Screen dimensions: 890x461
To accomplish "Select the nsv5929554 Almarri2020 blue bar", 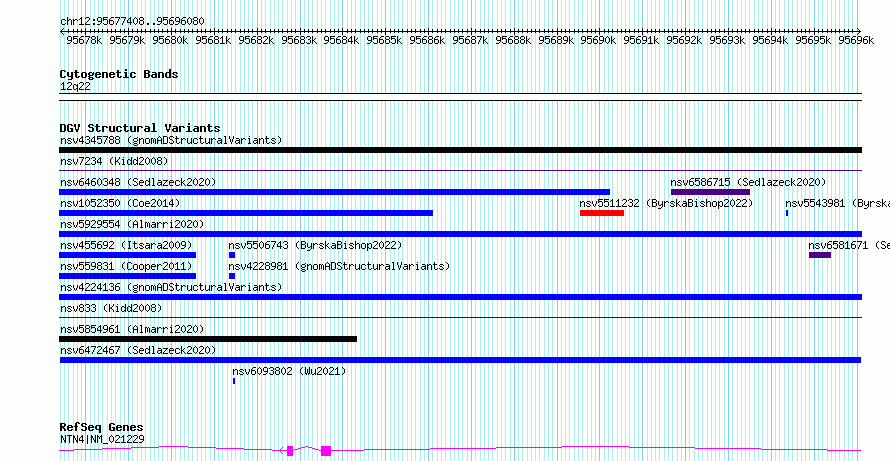I will click(460, 234).
